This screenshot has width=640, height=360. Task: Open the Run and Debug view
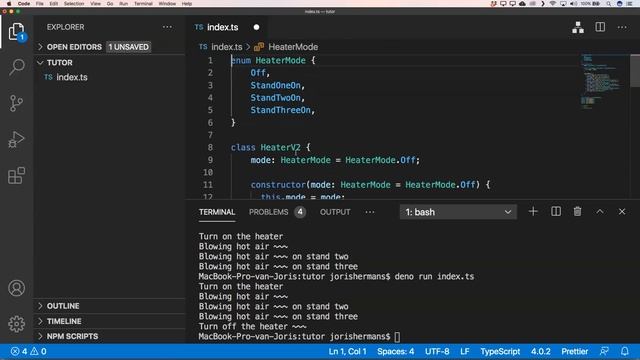point(16,139)
